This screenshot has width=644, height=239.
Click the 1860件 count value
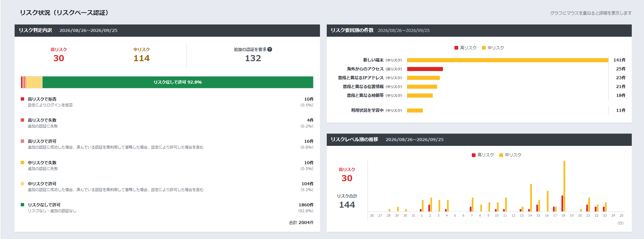pyautogui.click(x=306, y=205)
